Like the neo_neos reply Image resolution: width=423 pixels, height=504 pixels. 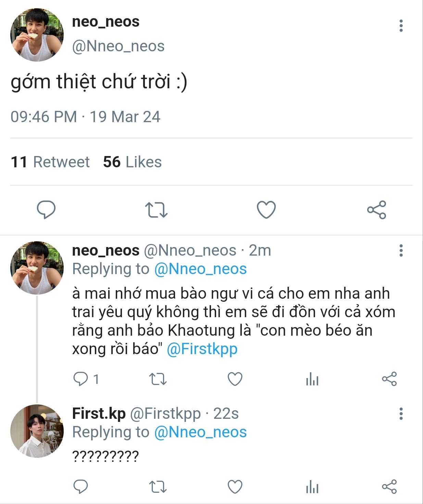point(235,379)
